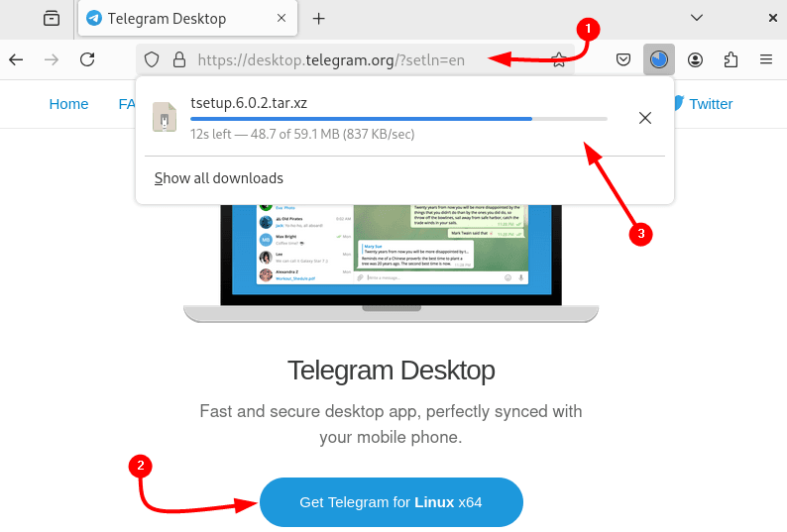The height and width of the screenshot is (532, 787).
Task: Click the 'Fast and secure desktop app' description
Action: pyautogui.click(x=391, y=424)
